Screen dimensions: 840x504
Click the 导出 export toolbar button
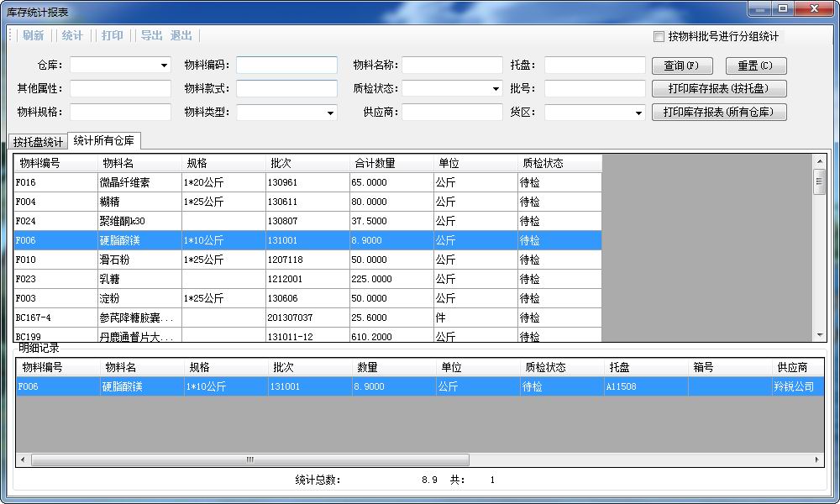[x=151, y=35]
